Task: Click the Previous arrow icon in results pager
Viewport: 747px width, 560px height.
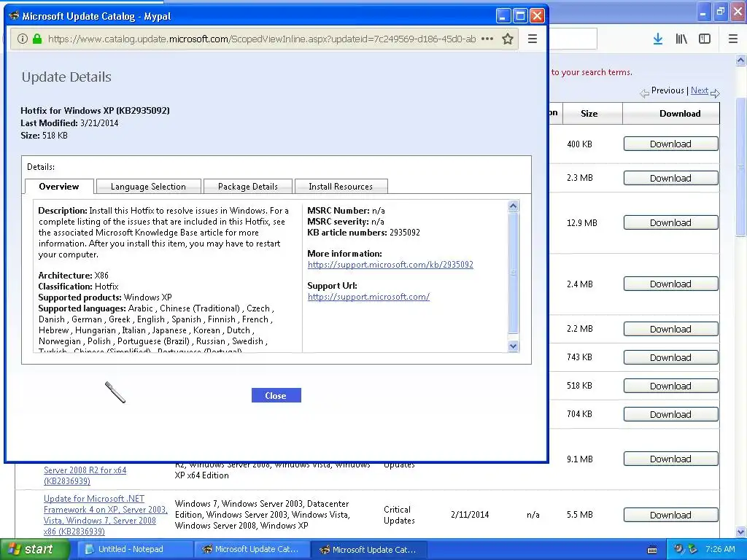Action: 645,93
